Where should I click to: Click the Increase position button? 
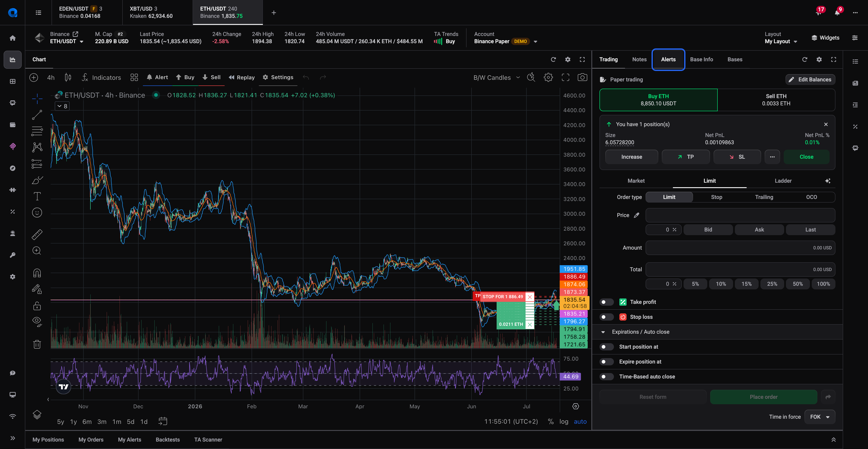coord(632,157)
